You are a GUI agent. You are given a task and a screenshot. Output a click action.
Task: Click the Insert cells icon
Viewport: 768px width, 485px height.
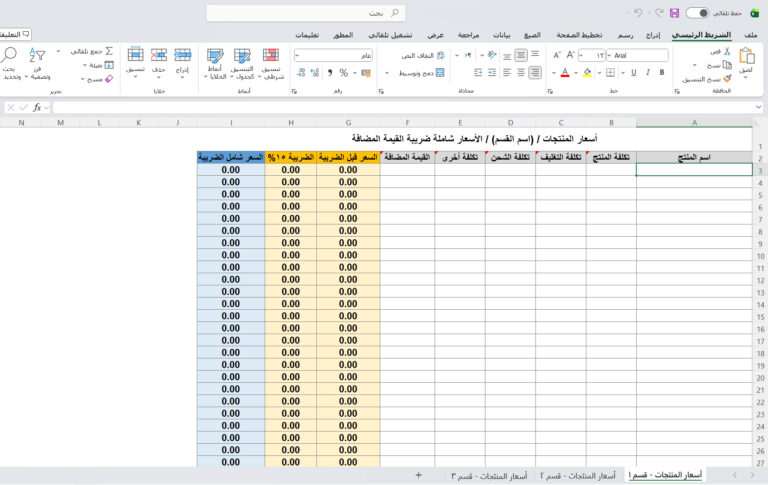[183, 54]
